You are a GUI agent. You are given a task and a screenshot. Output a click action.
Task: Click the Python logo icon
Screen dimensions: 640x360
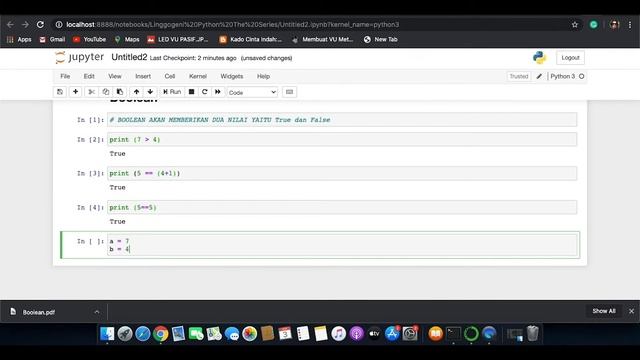tap(540, 58)
